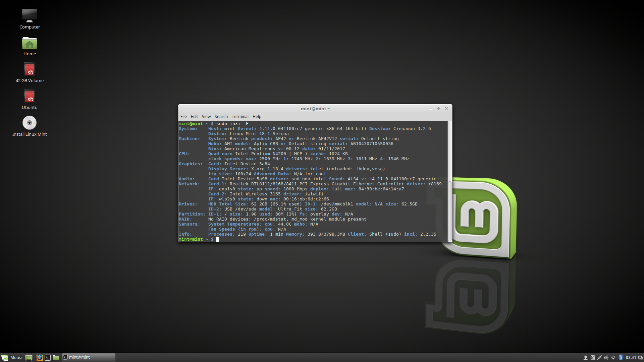This screenshot has width=644, height=362.
Task: Click the mint@mint terminal title bar
Action: (315, 109)
